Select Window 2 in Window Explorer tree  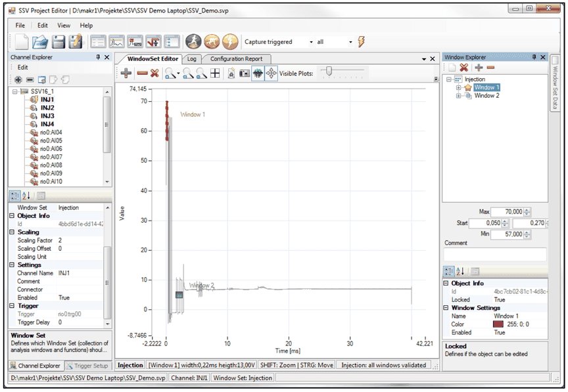click(486, 96)
